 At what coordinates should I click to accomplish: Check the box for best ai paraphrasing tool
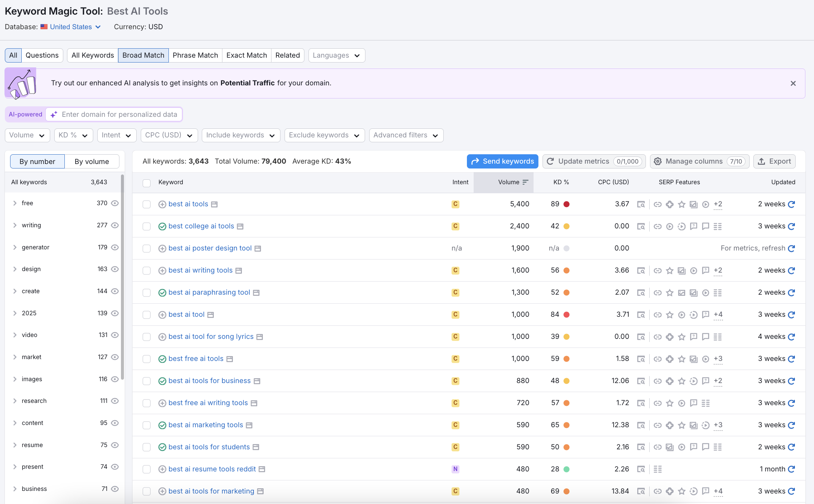[x=146, y=293]
